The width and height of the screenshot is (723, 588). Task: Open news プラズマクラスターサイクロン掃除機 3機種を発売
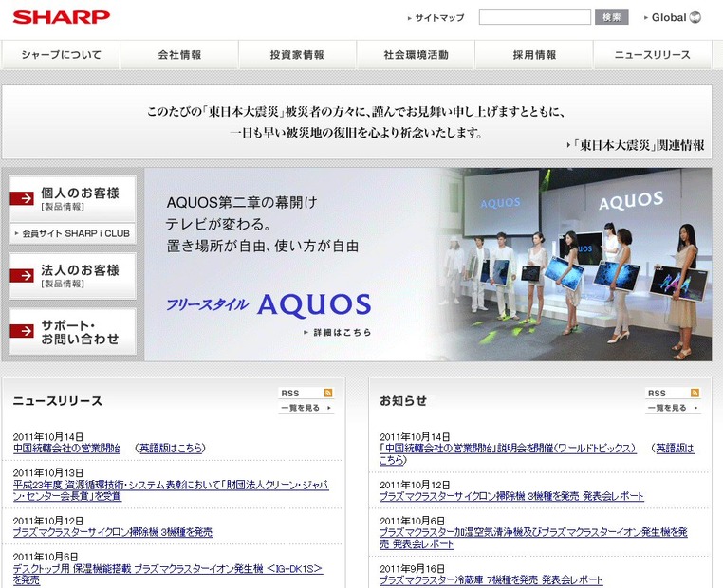(x=113, y=532)
